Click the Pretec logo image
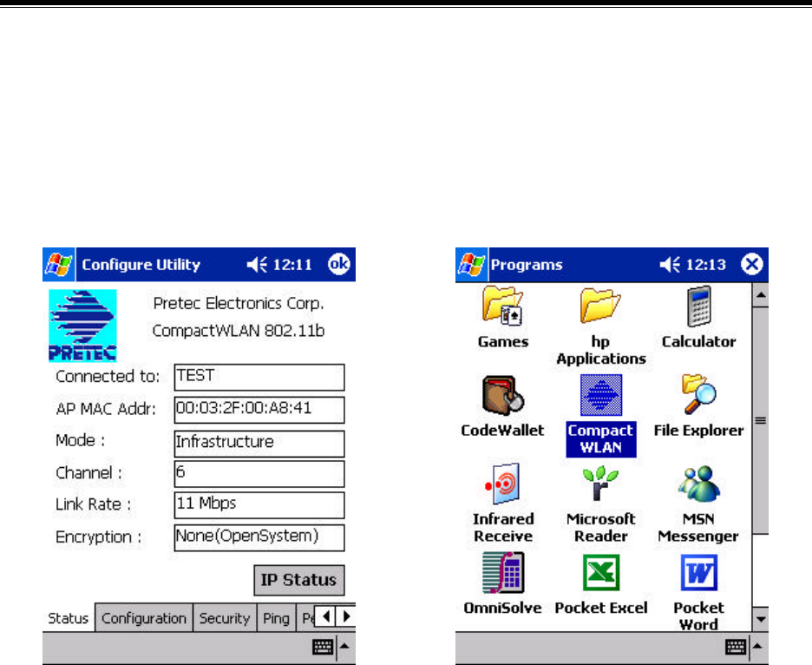Screen dimensions: 812x665 pos(82,326)
